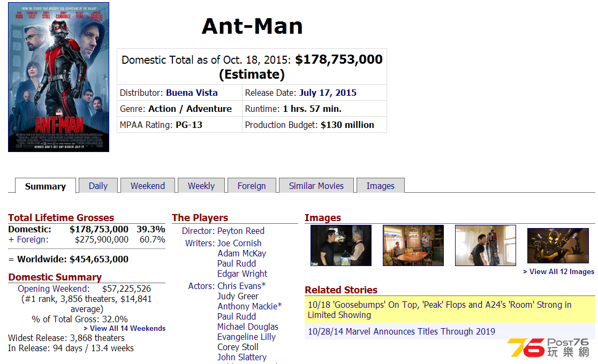Click View All 12 Images link

(x=558, y=272)
